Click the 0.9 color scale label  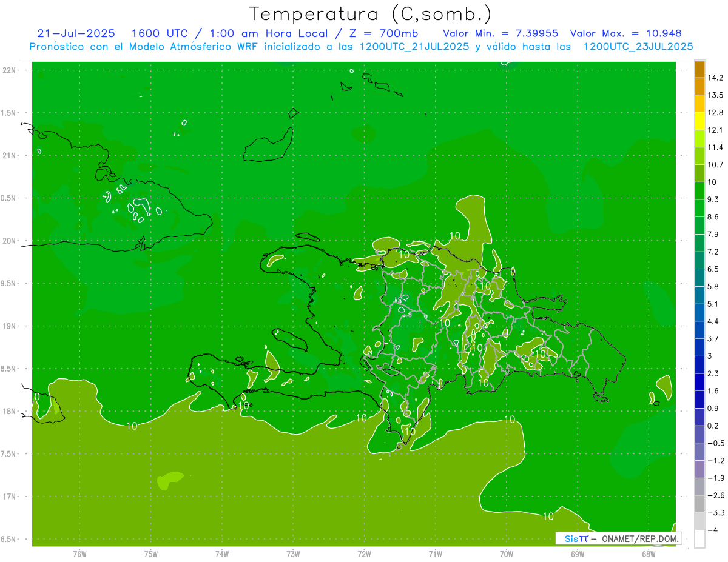713,408
